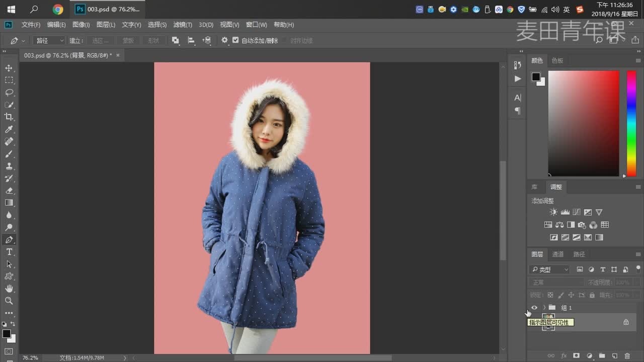644x362 pixels.
Task: Expand the 组 1 group
Action: (544, 308)
